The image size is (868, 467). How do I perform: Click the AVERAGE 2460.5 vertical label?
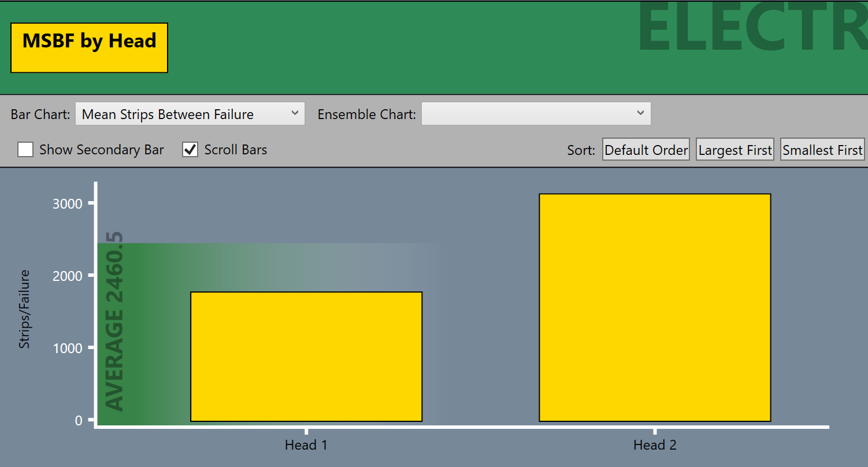click(115, 321)
